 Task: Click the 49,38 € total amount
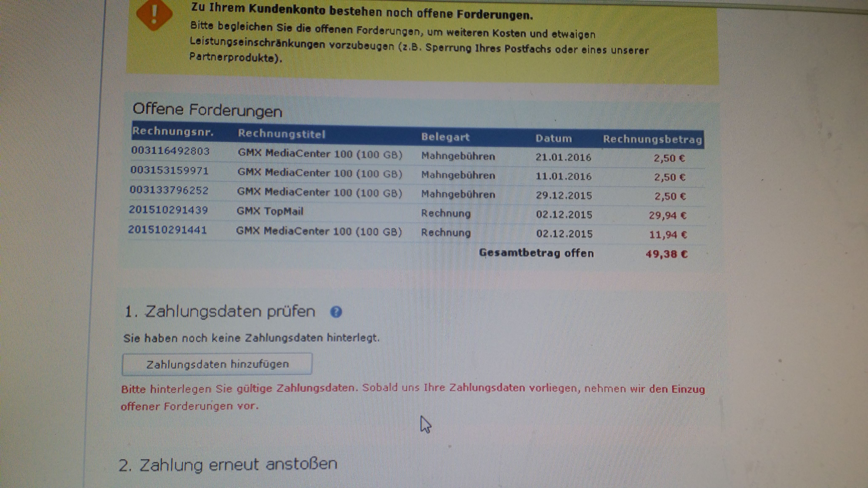pyautogui.click(x=667, y=254)
